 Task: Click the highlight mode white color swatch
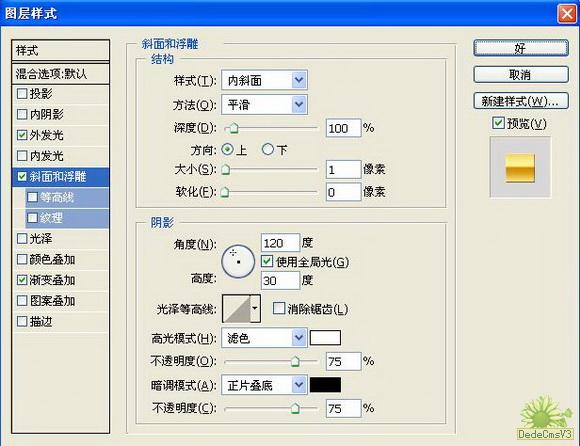click(325, 338)
